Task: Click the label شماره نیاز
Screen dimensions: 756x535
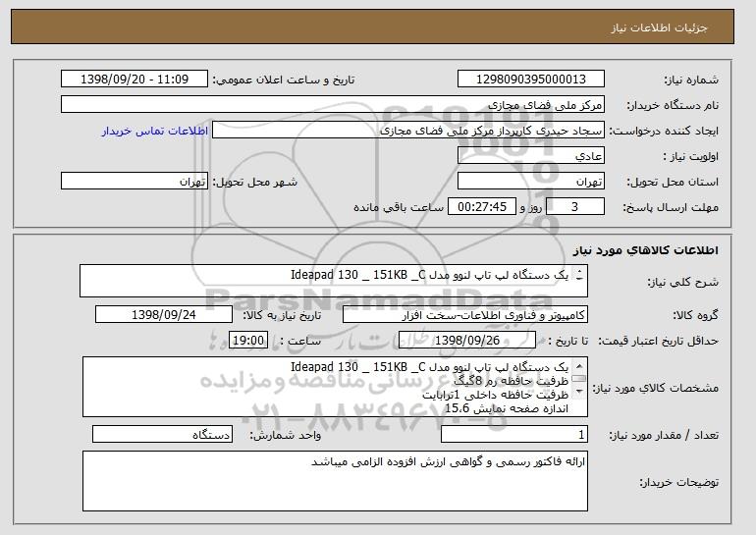Action: [x=691, y=80]
